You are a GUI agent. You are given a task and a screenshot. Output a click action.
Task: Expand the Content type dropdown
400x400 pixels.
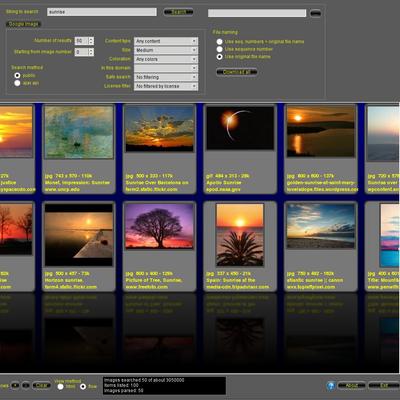166,41
